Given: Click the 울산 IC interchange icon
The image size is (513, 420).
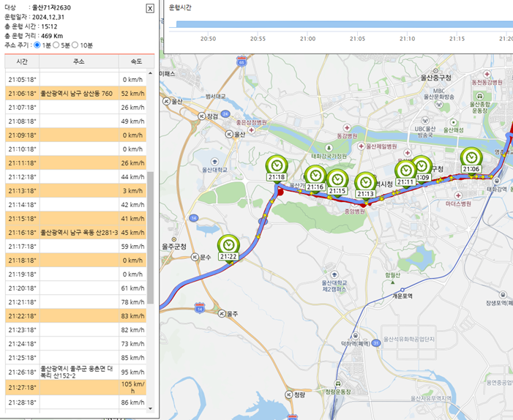Looking at the screenshot, I should 168,102.
